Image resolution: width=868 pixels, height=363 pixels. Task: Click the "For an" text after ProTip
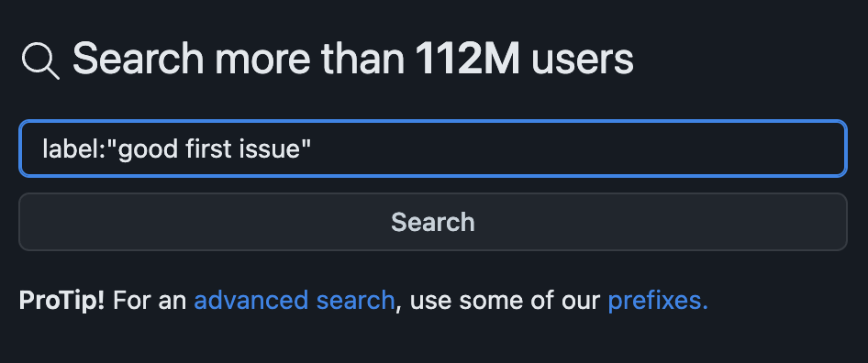pos(150,301)
